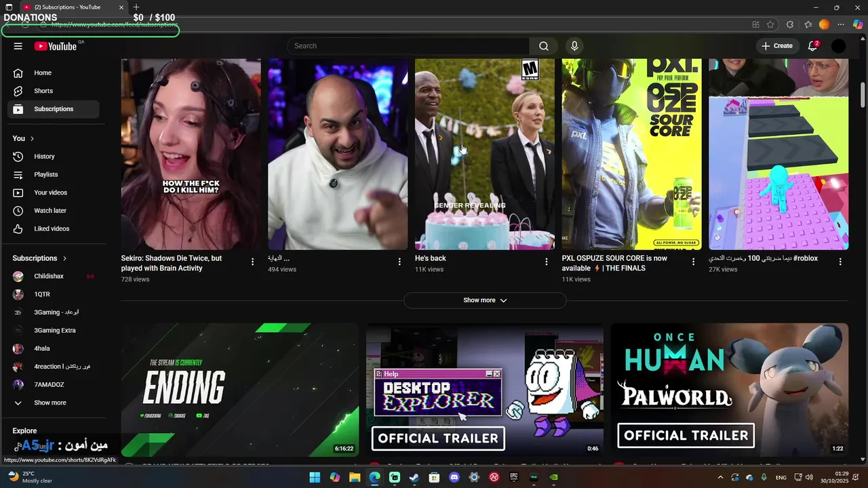Open File Explorer from taskbar
Image resolution: width=868 pixels, height=488 pixels.
coord(355,477)
